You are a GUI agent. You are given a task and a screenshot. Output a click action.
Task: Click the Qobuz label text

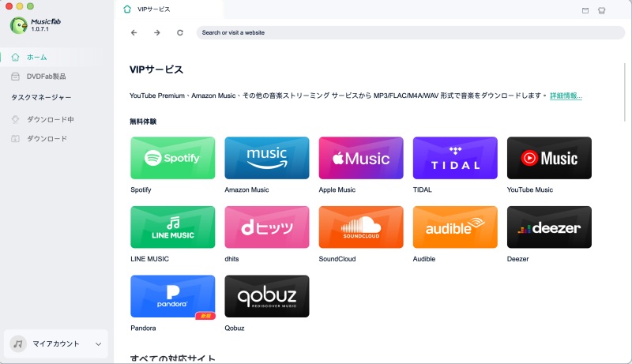[x=235, y=328]
